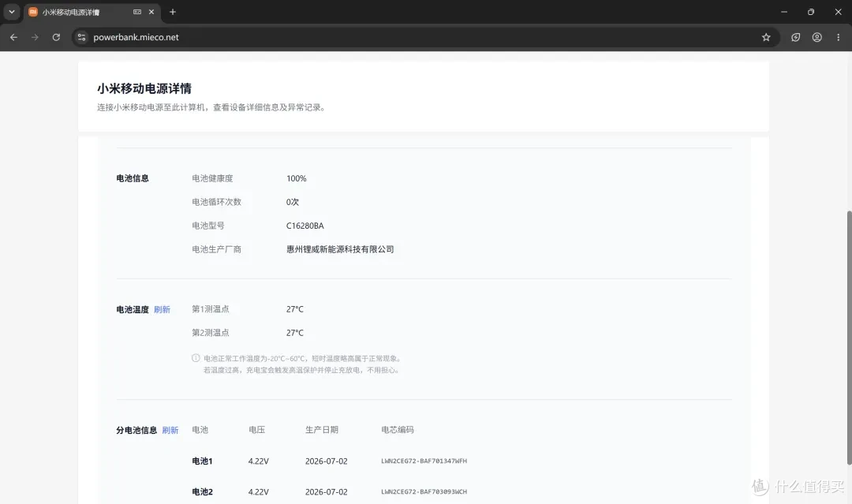The image size is (852, 504).
Task: Select 电池2 voltage 4.22V
Action: pyautogui.click(x=259, y=492)
